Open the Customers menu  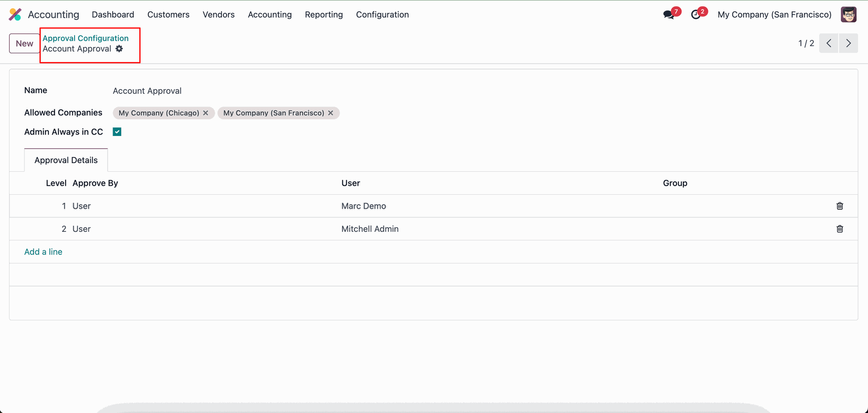click(x=168, y=14)
